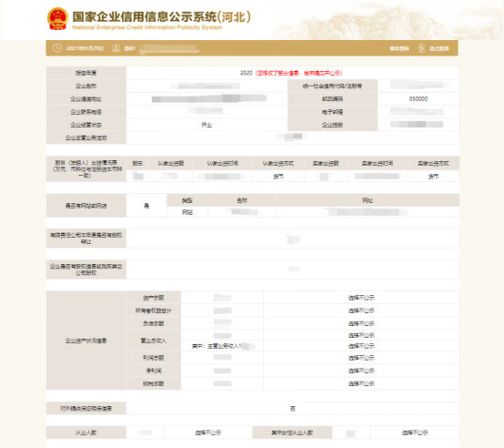
Task: Click the 开业 business status value
Action: (x=207, y=125)
